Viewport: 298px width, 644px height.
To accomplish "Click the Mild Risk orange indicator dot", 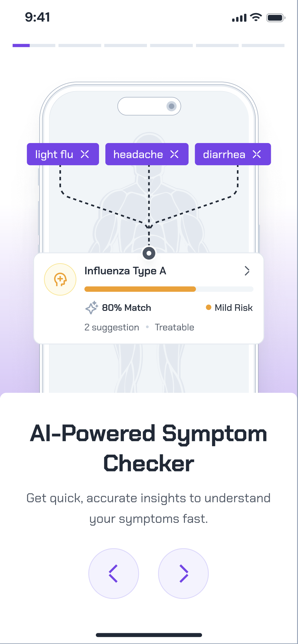I will (x=208, y=307).
